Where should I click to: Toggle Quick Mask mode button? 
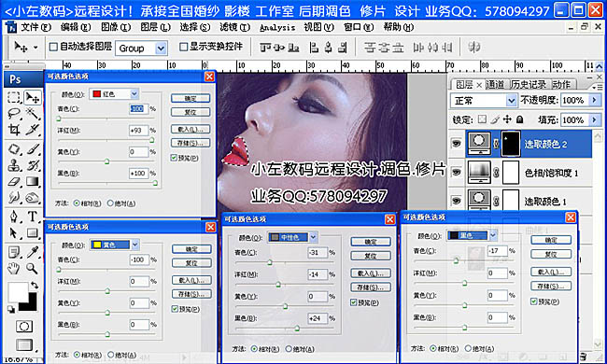23,327
